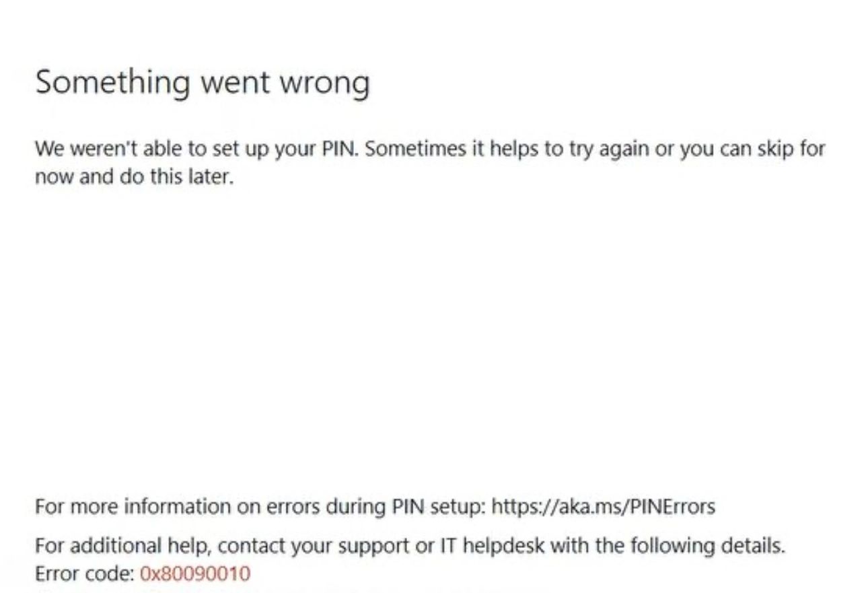The height and width of the screenshot is (593, 868).
Task: Click the "Error code:" label
Action: click(85, 574)
